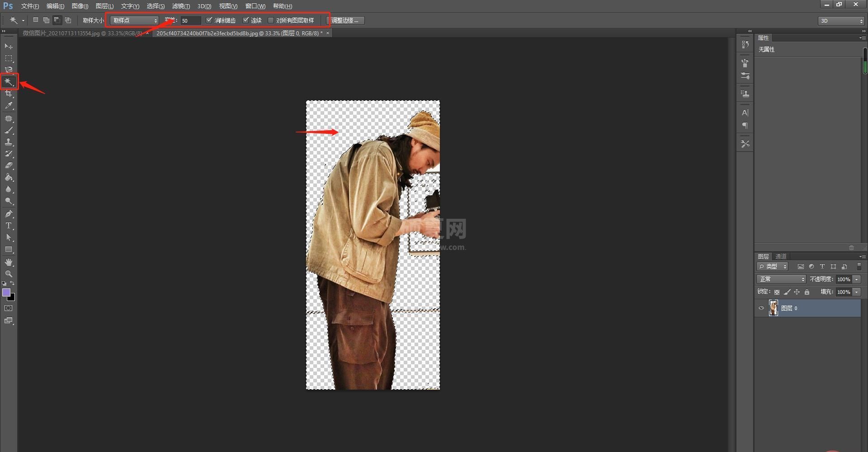
Task: Toggle the 消除锯齿 anti-alias checkbox
Action: [209, 20]
